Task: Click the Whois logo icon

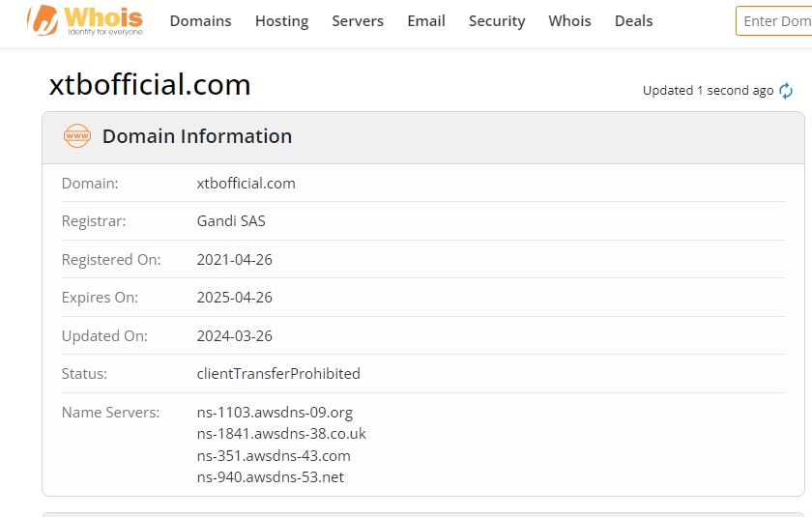Action: (43, 20)
